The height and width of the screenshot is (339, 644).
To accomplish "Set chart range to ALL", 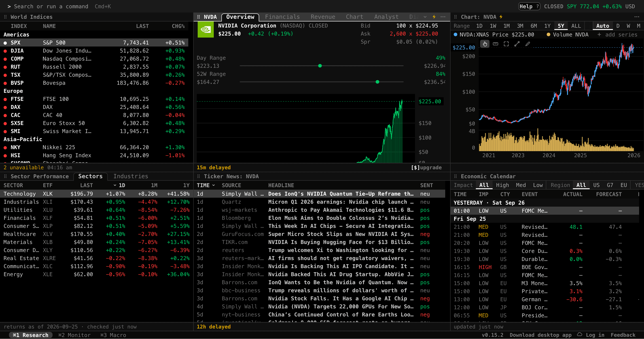I will [x=576, y=26].
